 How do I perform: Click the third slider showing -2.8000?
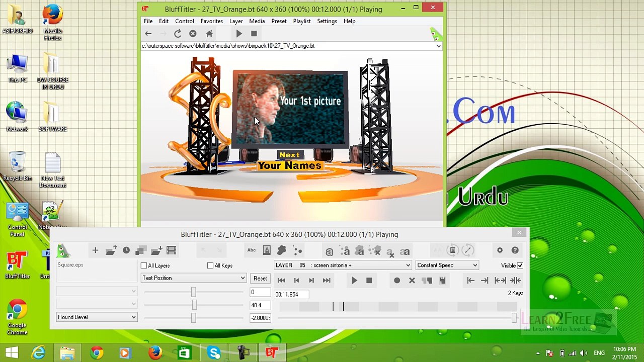194,317
